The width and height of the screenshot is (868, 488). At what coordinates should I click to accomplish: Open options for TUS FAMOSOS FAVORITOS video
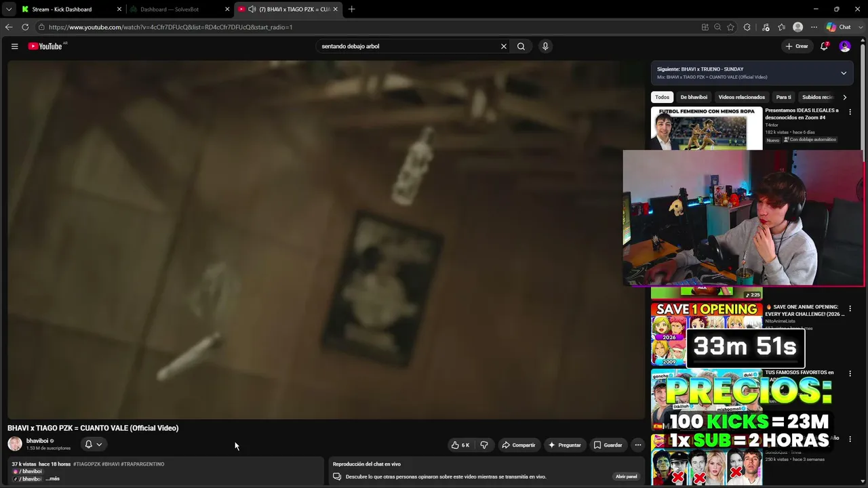click(x=850, y=373)
